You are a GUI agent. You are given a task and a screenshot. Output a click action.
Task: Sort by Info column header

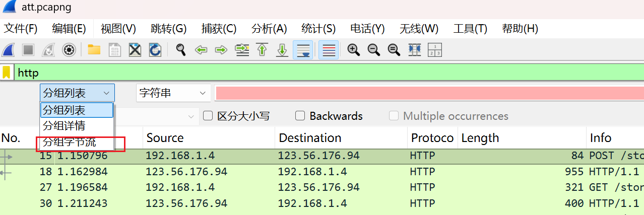pyautogui.click(x=615, y=138)
